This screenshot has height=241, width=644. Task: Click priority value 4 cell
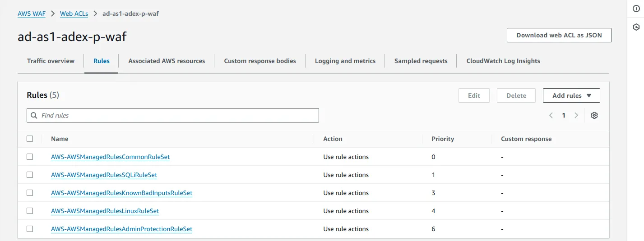click(x=433, y=211)
